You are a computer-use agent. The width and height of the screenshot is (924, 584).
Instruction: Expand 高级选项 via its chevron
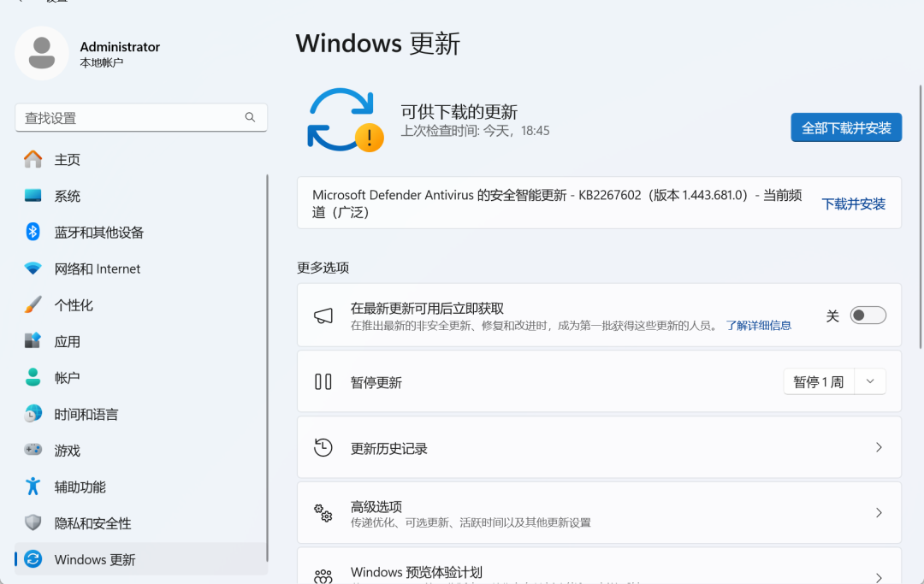coord(879,513)
